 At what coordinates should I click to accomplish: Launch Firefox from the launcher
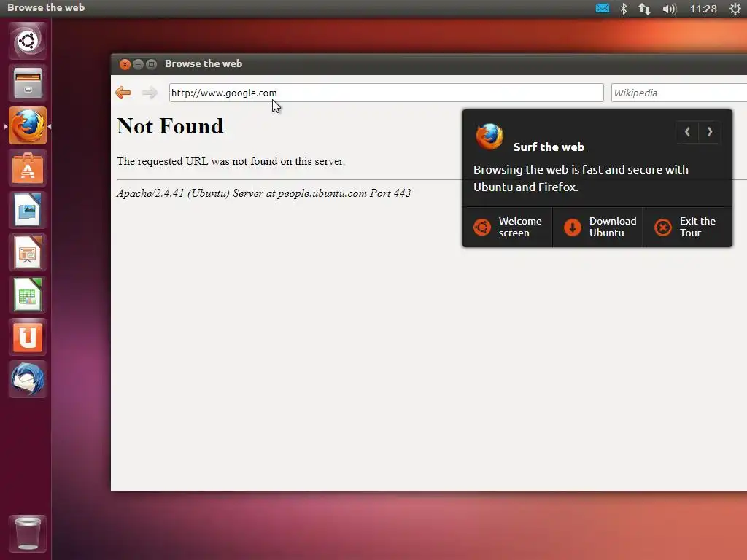click(28, 125)
